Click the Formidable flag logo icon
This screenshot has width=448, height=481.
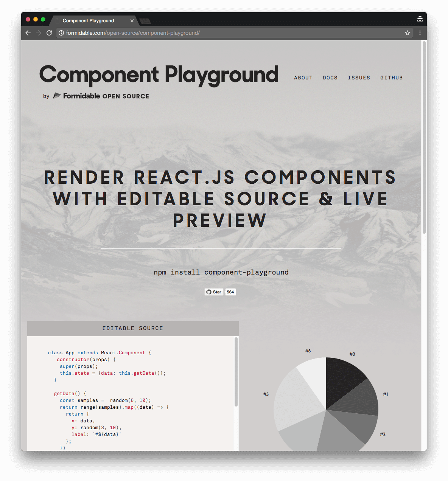(57, 96)
